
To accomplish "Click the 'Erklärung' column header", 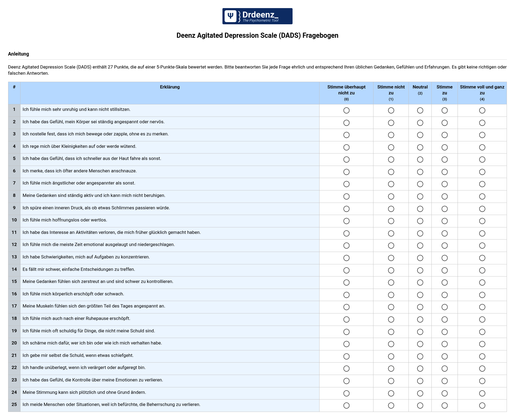I will point(170,93).
